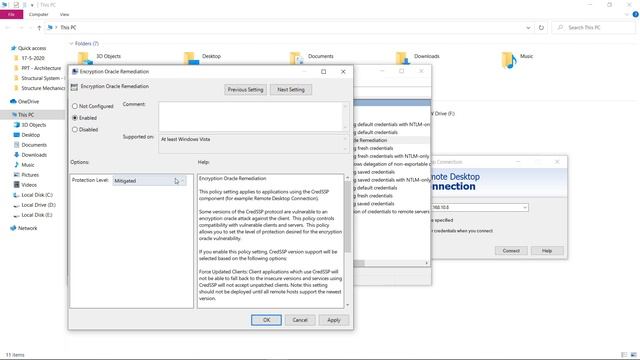Open the 3D Objects folder icon

85,58
